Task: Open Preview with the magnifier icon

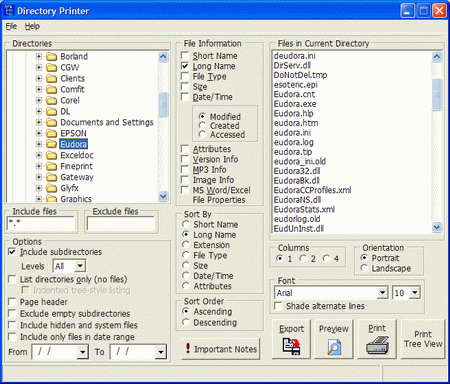Action: tap(334, 339)
